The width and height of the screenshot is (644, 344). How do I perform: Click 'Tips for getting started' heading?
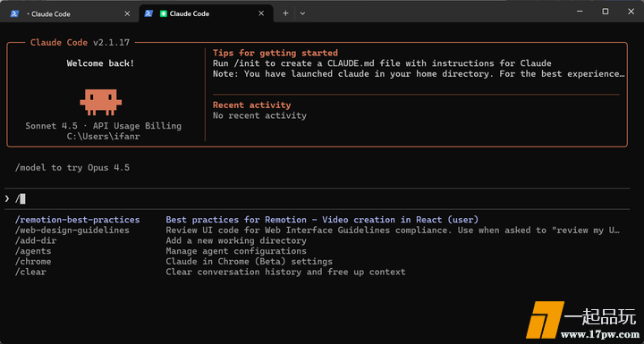click(x=275, y=53)
